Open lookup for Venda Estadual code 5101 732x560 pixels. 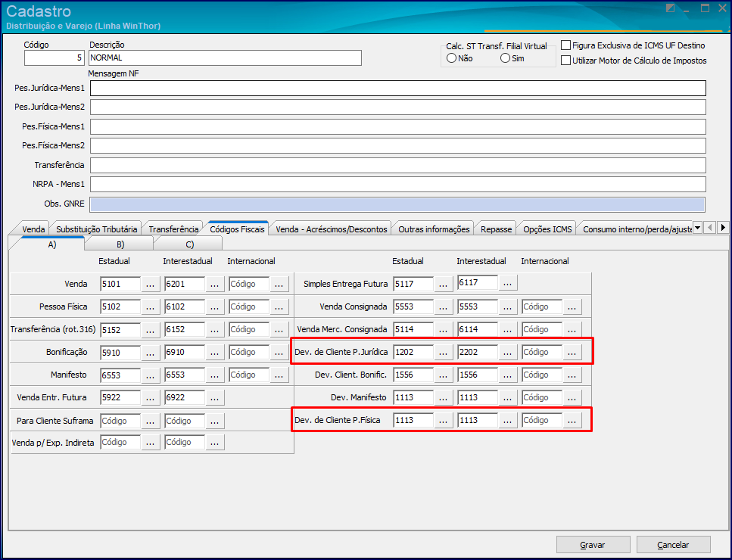point(150,285)
